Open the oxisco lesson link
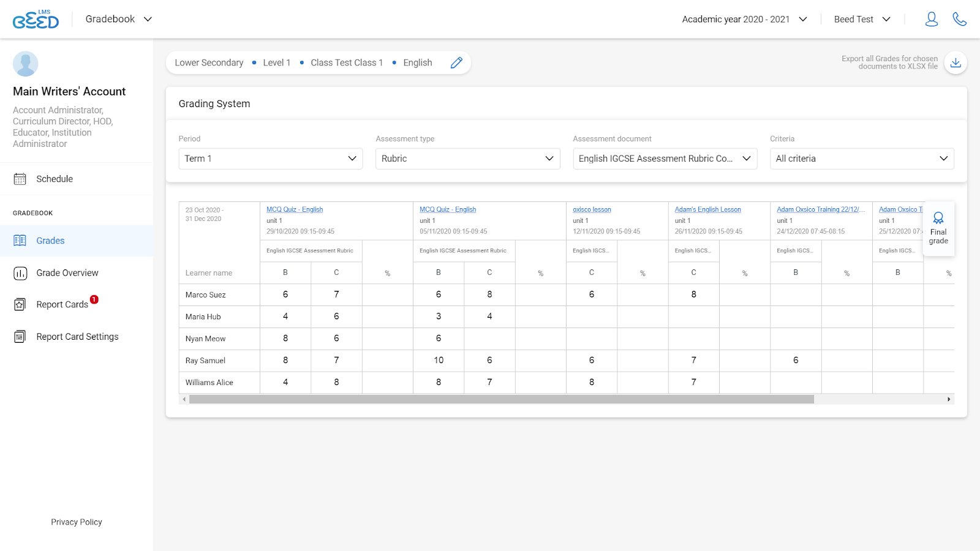Viewport: 980px width, 551px height. coord(592,209)
